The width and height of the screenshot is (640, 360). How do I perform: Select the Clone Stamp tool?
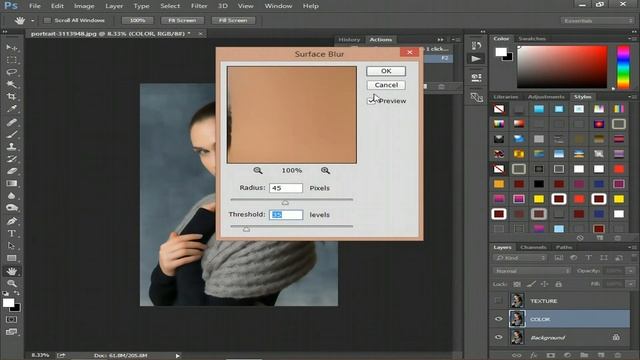[11, 147]
